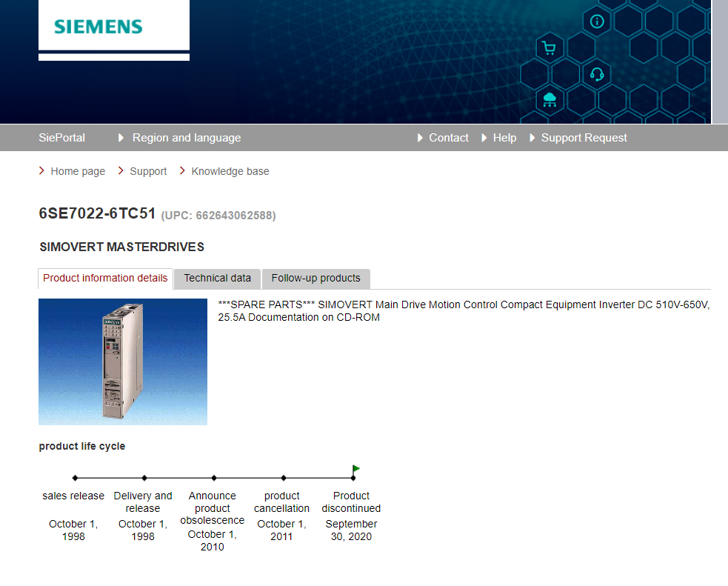This screenshot has width=728, height=586.
Task: Open the SiePortal link
Action: (61, 138)
